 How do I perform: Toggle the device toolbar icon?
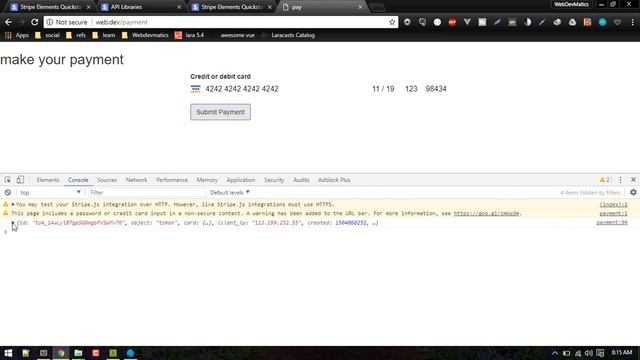20,180
